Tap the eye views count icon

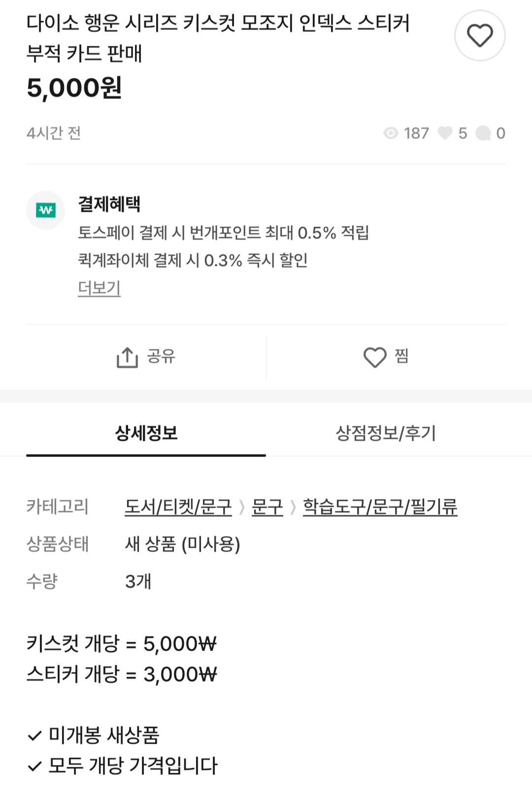[x=391, y=133]
